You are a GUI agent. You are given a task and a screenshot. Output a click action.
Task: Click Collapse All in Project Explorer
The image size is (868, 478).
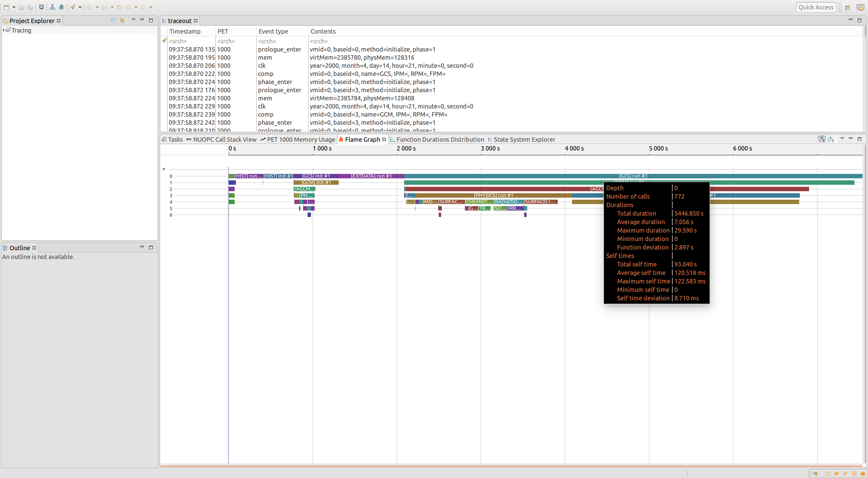pos(114,21)
